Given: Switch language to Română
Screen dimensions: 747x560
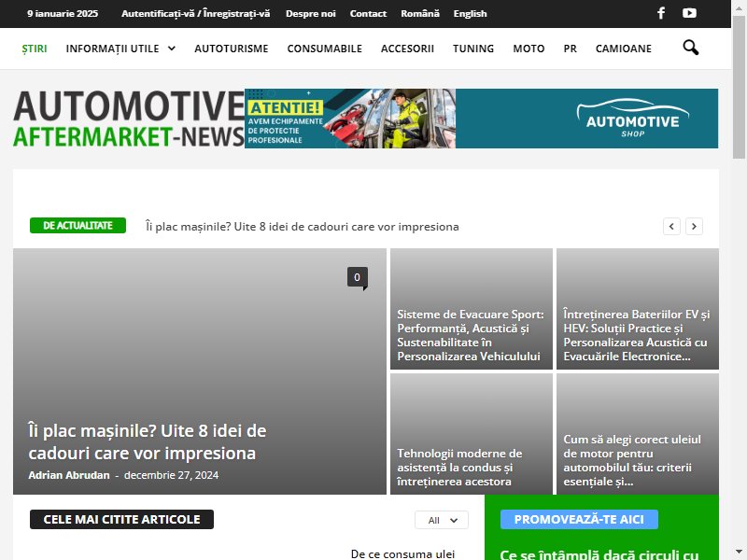Looking at the screenshot, I should click(419, 13).
